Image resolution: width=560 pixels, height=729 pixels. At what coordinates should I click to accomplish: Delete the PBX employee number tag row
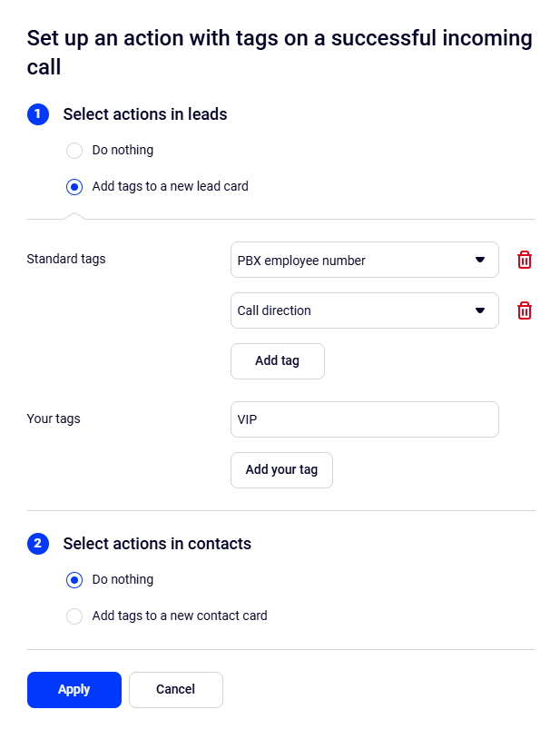[524, 261]
